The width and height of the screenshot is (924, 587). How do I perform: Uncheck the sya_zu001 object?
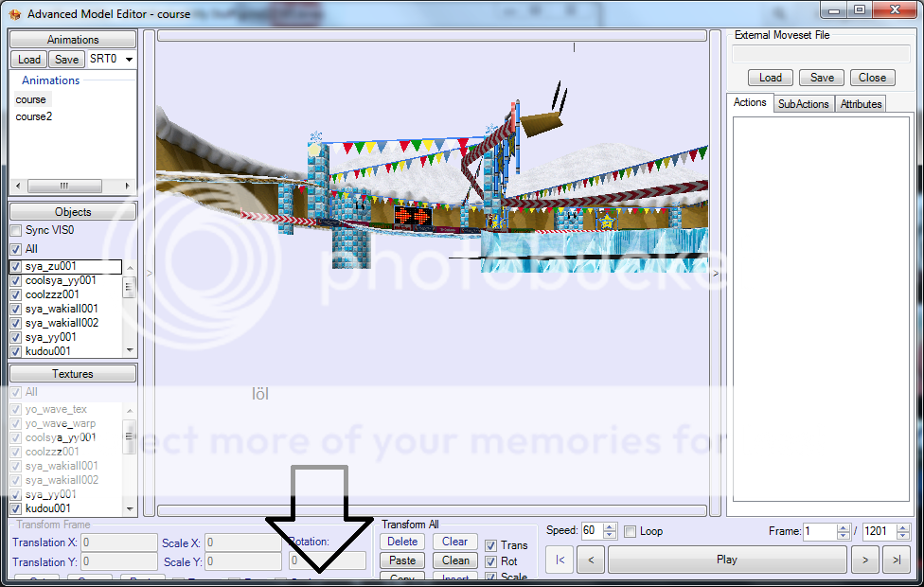[x=16, y=266]
